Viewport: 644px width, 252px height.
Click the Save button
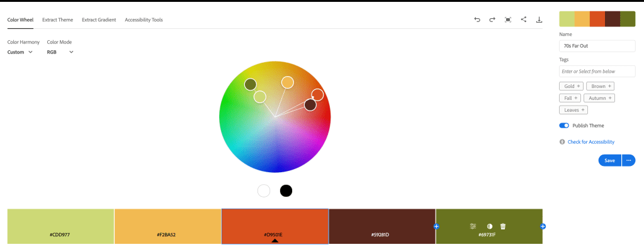click(610, 160)
